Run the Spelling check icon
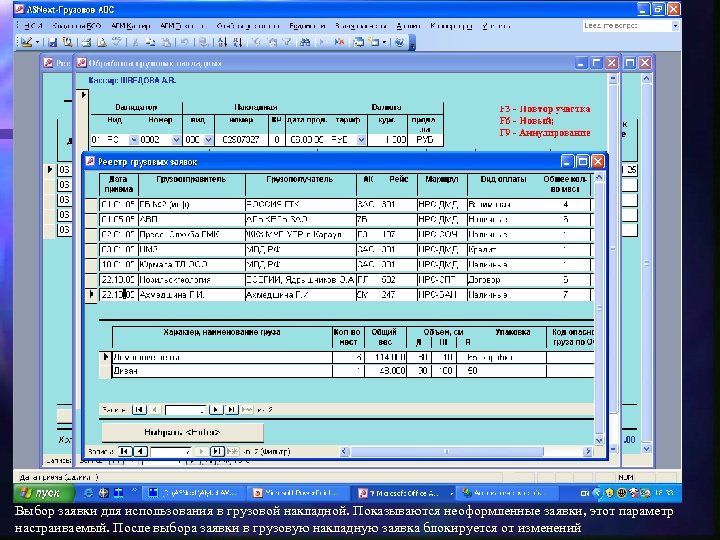Image resolution: width=720 pixels, height=540 pixels. [117, 42]
